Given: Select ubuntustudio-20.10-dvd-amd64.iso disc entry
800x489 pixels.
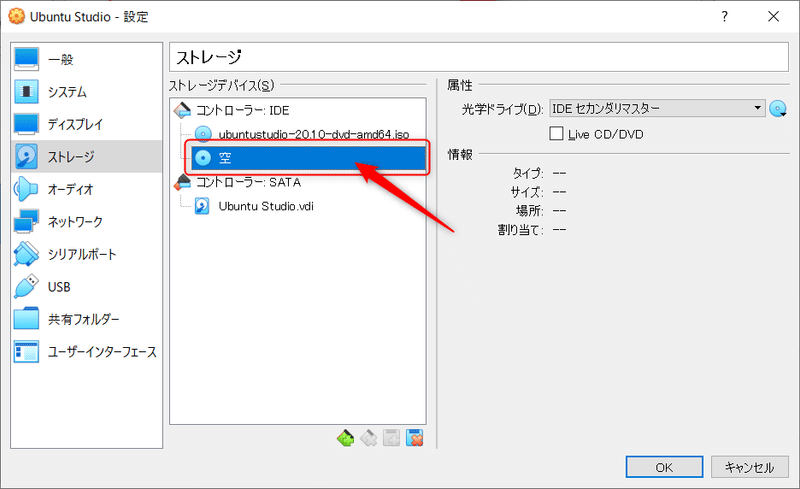Looking at the screenshot, I should [x=314, y=134].
